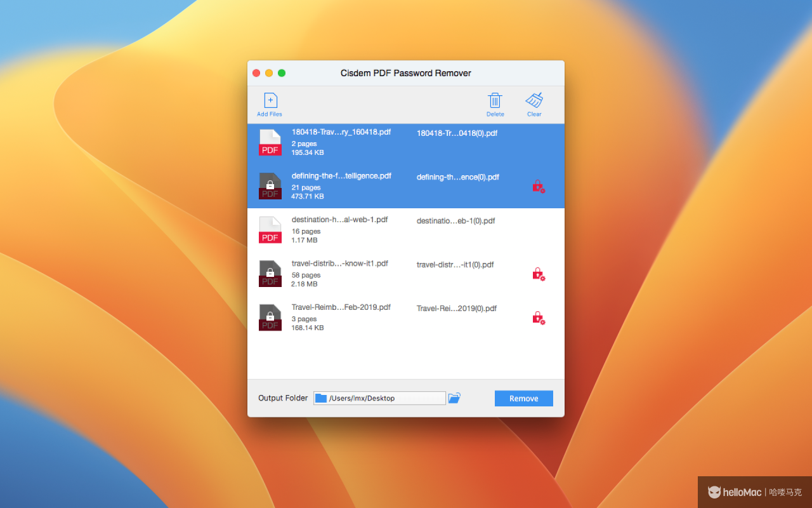Click the Delete trash can icon

pyautogui.click(x=495, y=100)
